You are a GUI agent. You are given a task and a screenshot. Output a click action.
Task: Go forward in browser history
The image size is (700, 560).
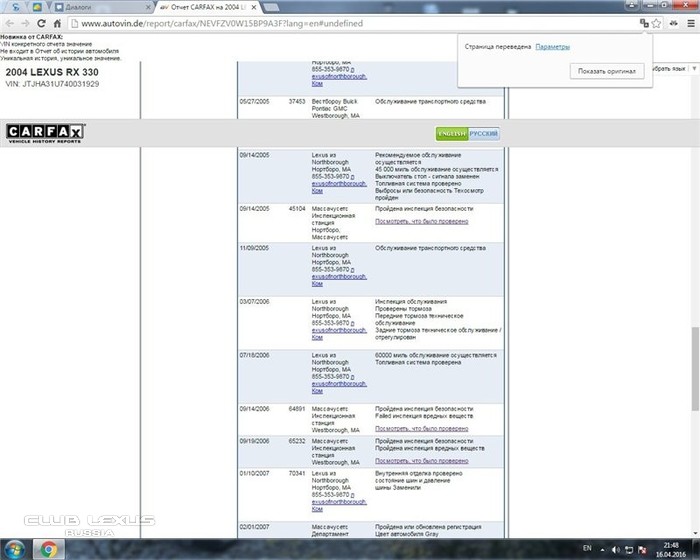pyautogui.click(x=25, y=23)
